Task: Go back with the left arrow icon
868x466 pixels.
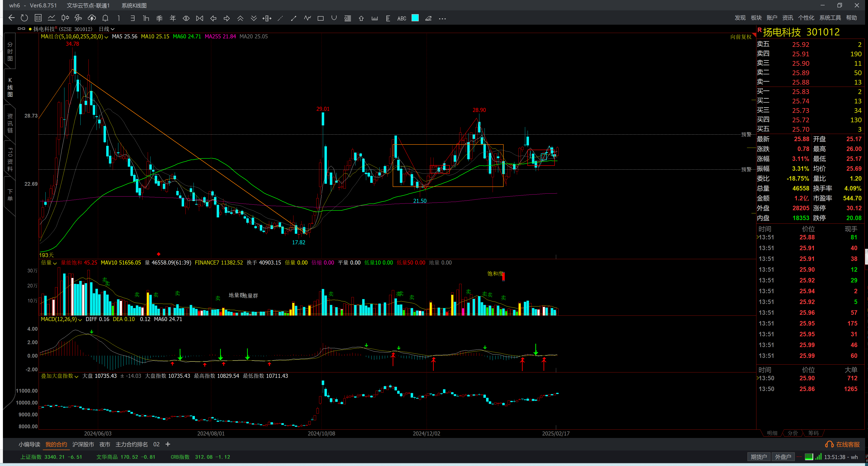Action: (11, 18)
